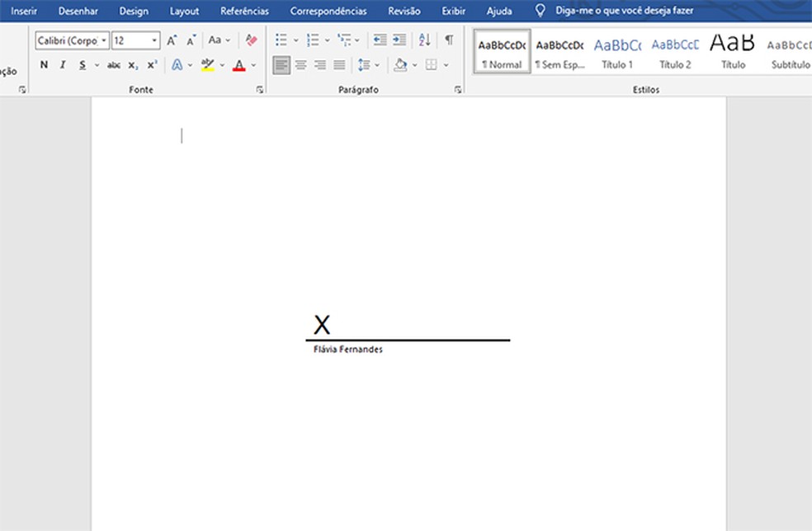Image resolution: width=812 pixels, height=531 pixels.
Task: Select the Format Painter icon
Action: click(x=252, y=40)
